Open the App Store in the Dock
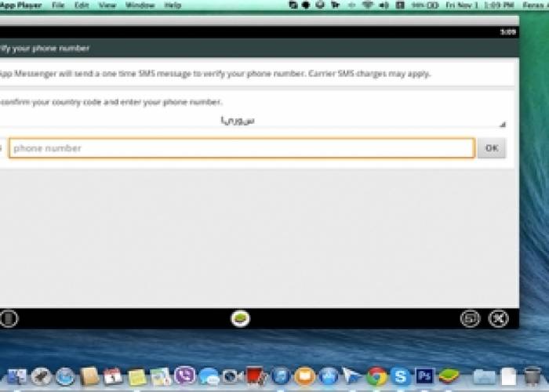The height and width of the screenshot is (392, 549). 329,377
